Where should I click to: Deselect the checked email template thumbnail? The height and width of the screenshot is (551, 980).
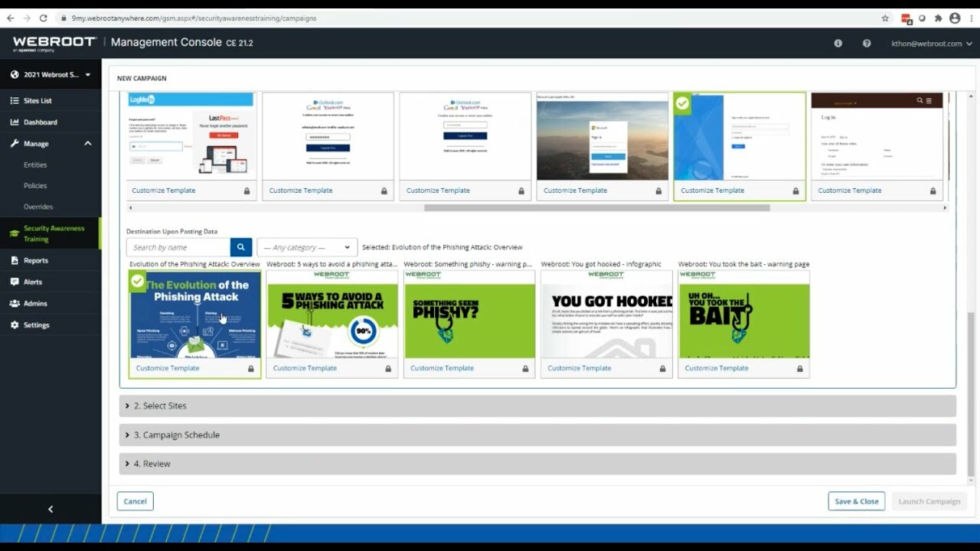pyautogui.click(x=738, y=138)
